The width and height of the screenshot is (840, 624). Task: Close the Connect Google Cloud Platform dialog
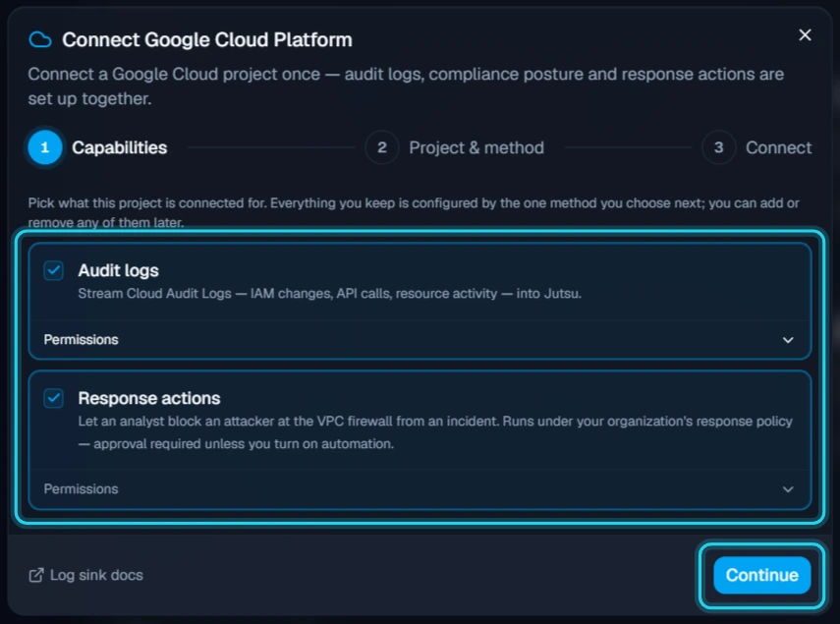805,34
